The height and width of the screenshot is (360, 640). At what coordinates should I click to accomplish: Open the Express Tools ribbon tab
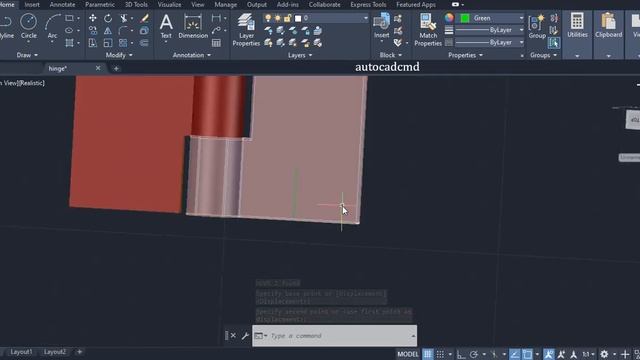[x=368, y=4]
